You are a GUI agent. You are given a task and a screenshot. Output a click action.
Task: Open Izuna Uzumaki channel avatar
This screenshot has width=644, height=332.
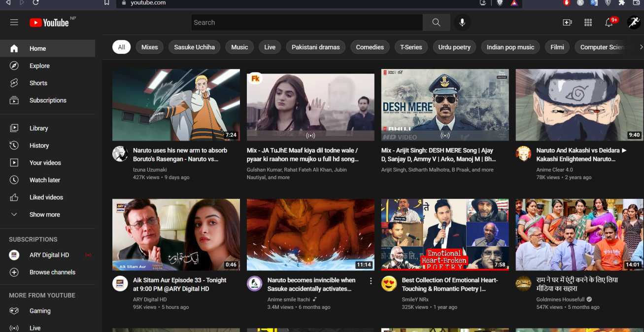tap(120, 154)
